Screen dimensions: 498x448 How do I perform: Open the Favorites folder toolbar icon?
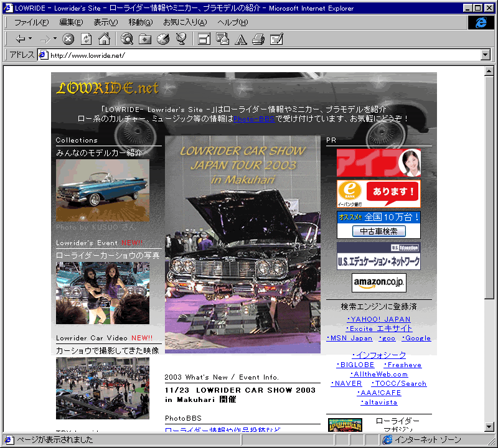[x=145, y=39]
